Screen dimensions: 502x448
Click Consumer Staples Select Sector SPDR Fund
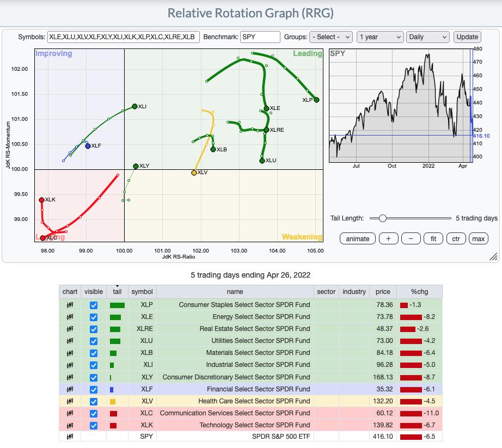[244, 305]
